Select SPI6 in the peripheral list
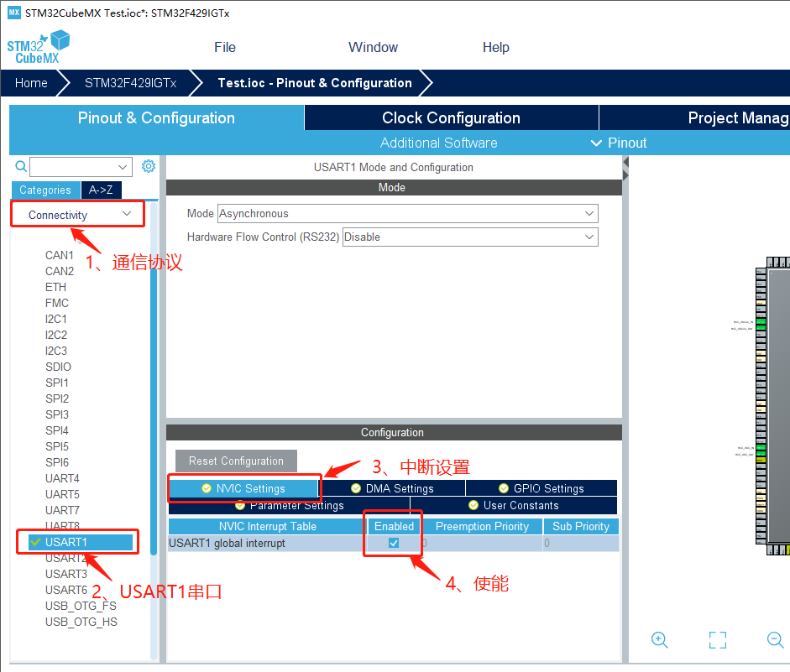The height and width of the screenshot is (672, 790). (57, 462)
